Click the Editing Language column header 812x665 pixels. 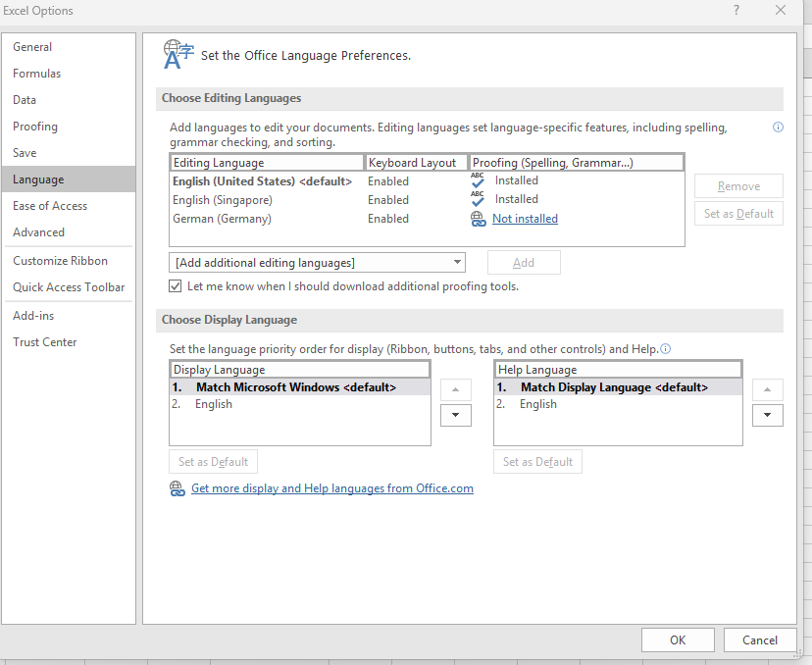[267, 163]
